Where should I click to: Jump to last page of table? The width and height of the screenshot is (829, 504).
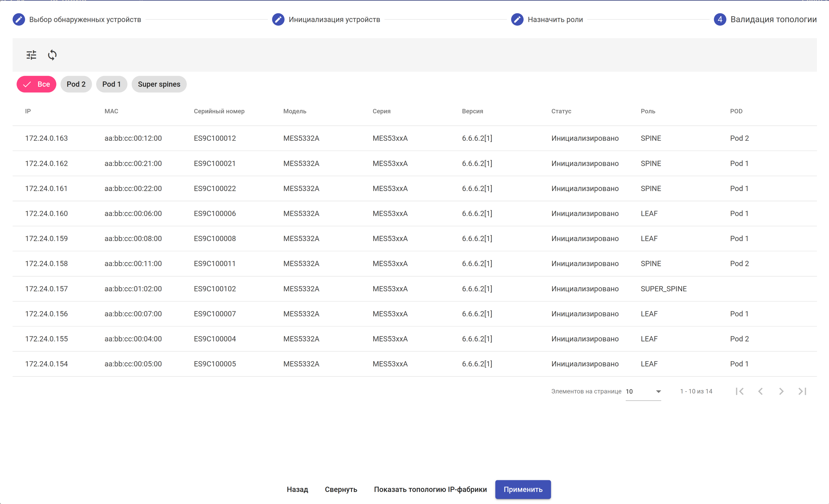click(802, 391)
